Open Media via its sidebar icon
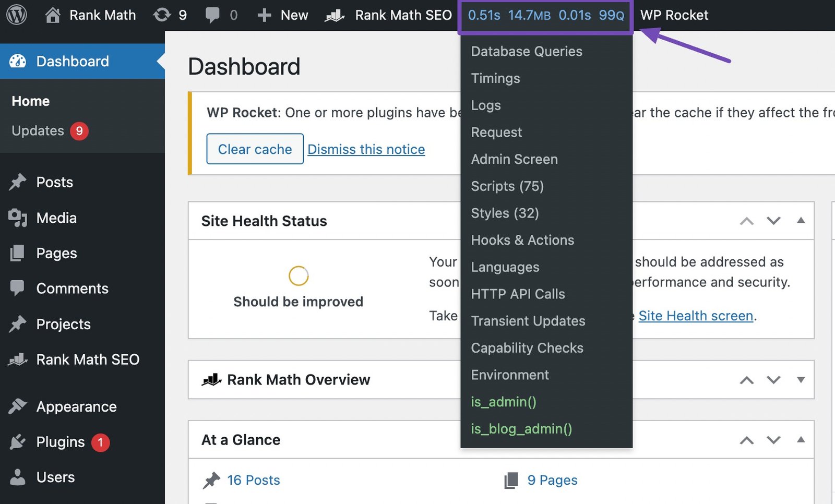This screenshot has height=504, width=835. [18, 218]
